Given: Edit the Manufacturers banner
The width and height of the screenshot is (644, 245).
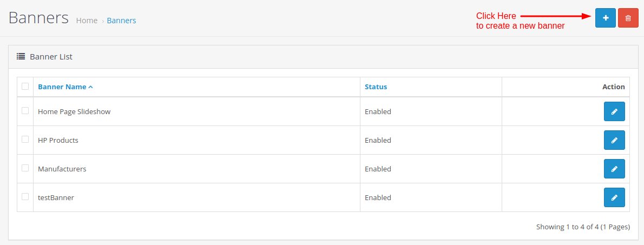Looking at the screenshot, I should click(x=614, y=169).
